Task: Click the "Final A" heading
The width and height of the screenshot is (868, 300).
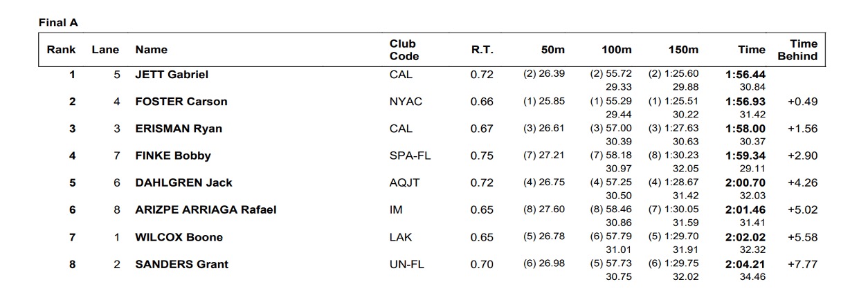Action: [58, 23]
